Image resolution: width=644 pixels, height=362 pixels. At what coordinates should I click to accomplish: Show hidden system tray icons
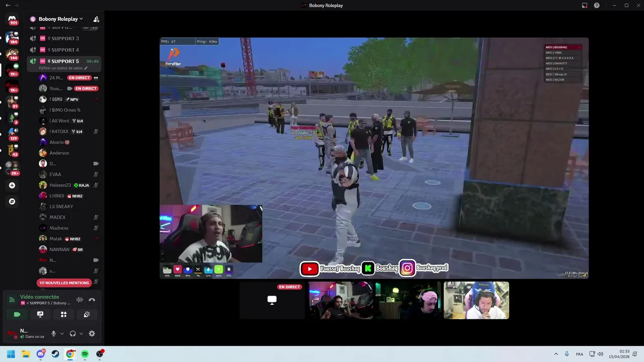pos(556,354)
